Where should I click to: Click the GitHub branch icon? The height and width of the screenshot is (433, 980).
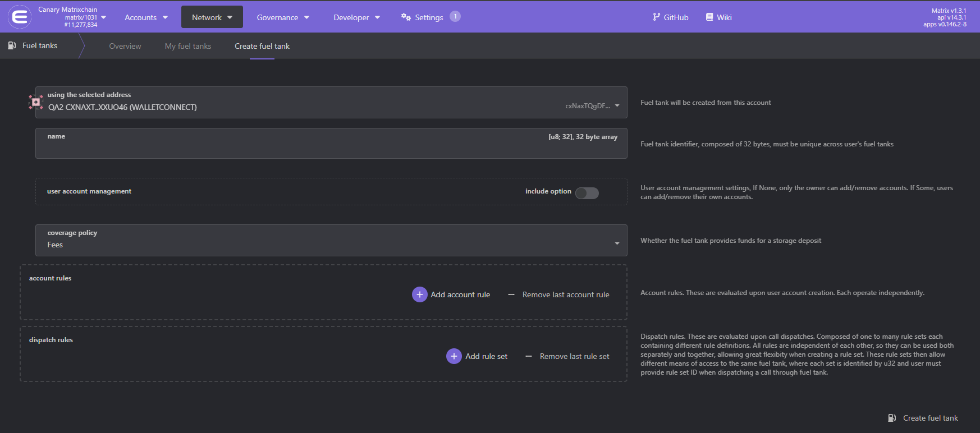pyautogui.click(x=656, y=17)
